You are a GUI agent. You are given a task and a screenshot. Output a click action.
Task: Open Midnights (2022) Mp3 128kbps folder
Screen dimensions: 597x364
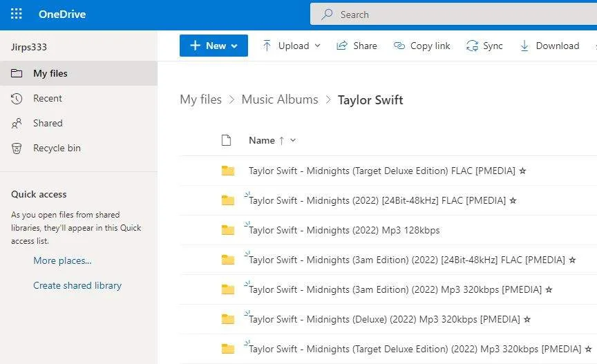344,231
